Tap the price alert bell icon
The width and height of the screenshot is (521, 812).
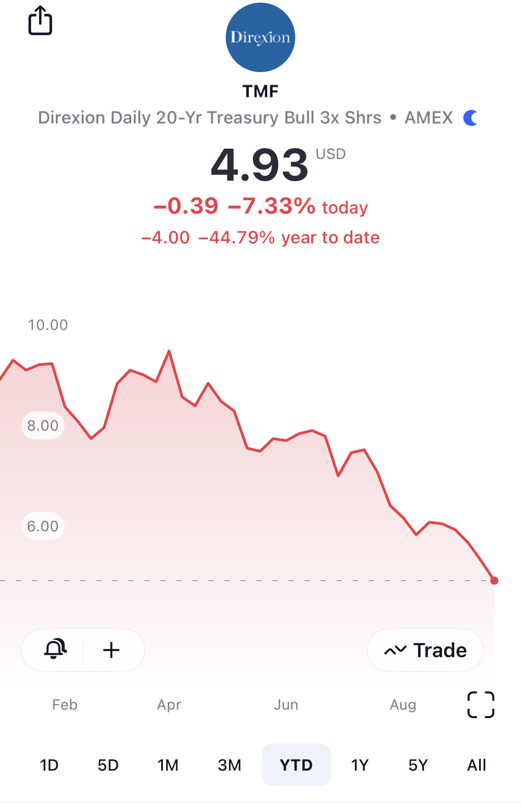[x=55, y=650]
